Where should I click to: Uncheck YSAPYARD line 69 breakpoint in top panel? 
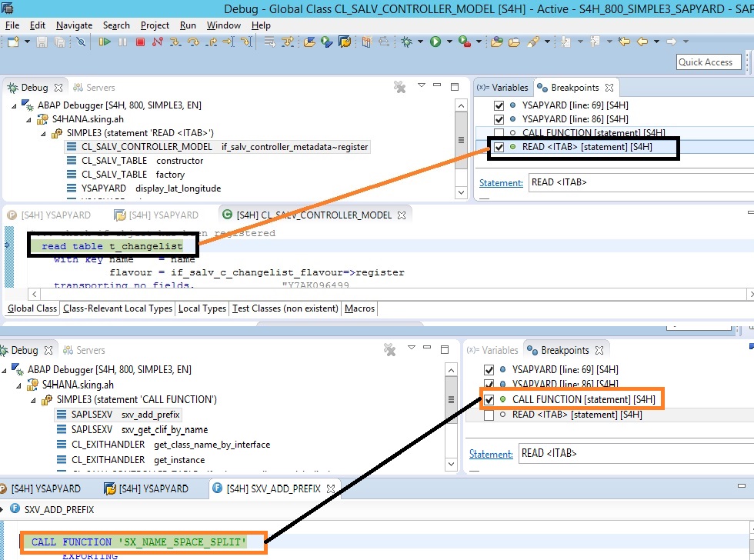(499, 105)
